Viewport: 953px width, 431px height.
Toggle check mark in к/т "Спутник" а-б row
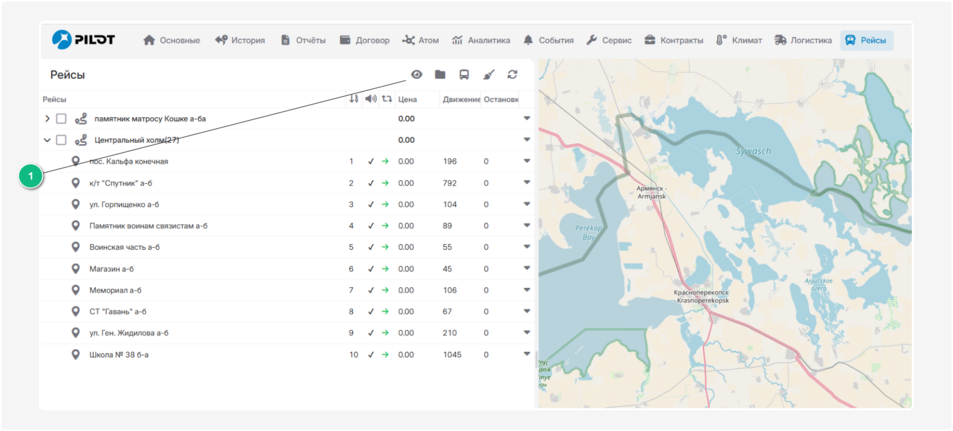[x=371, y=183]
